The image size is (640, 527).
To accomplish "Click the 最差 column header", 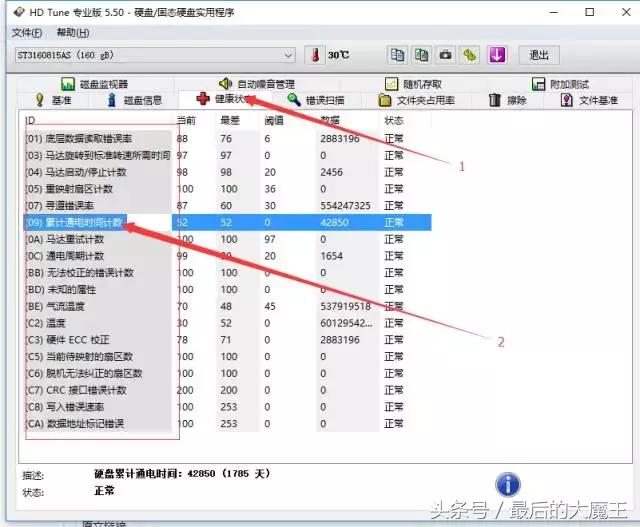I will (x=230, y=120).
